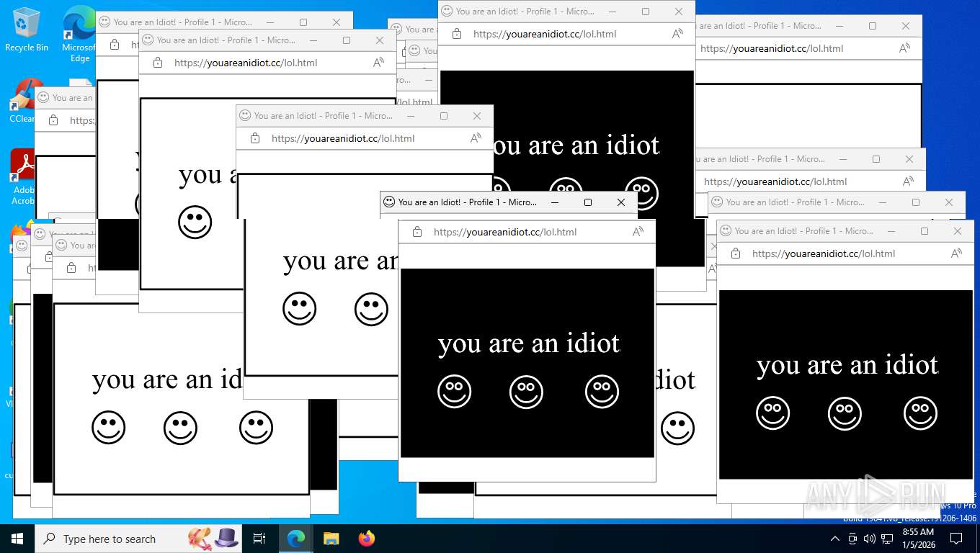Show hidden system tray icons
980x553 pixels.
click(x=835, y=539)
